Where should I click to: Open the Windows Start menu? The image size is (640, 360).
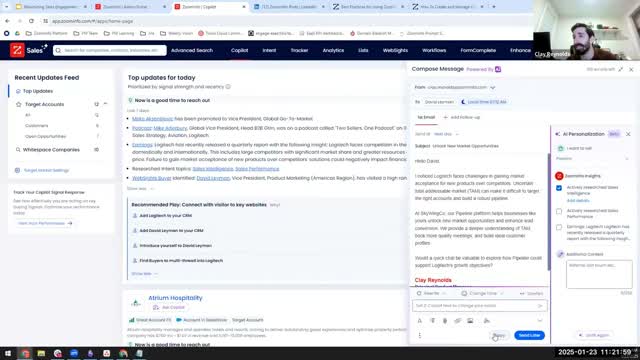coord(8,353)
